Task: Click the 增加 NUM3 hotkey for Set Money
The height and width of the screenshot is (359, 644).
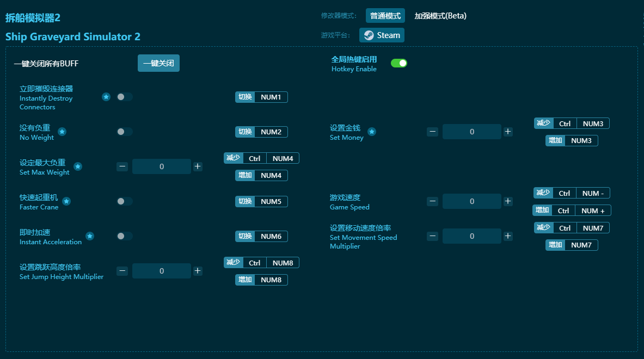Action: tap(572, 140)
